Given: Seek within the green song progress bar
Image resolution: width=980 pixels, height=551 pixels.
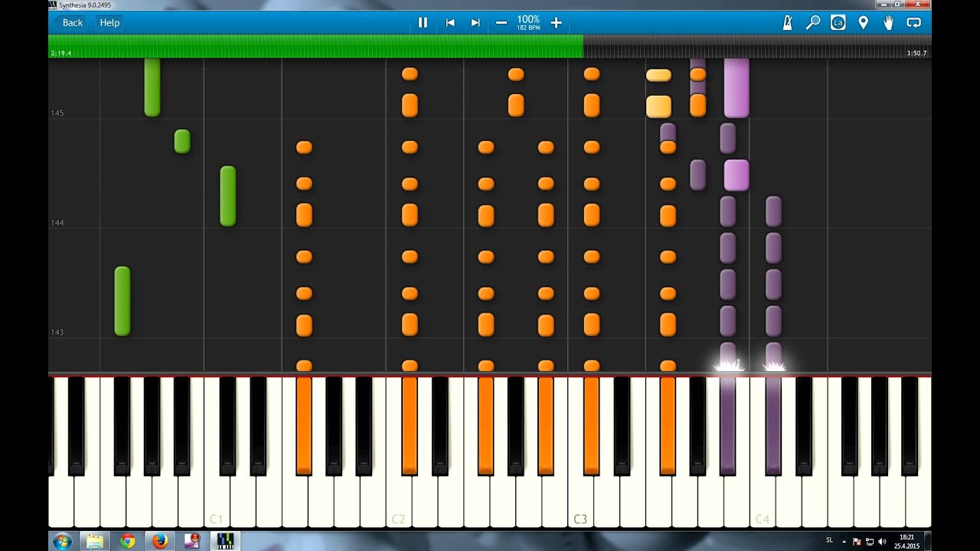Looking at the screenshot, I should (315, 47).
